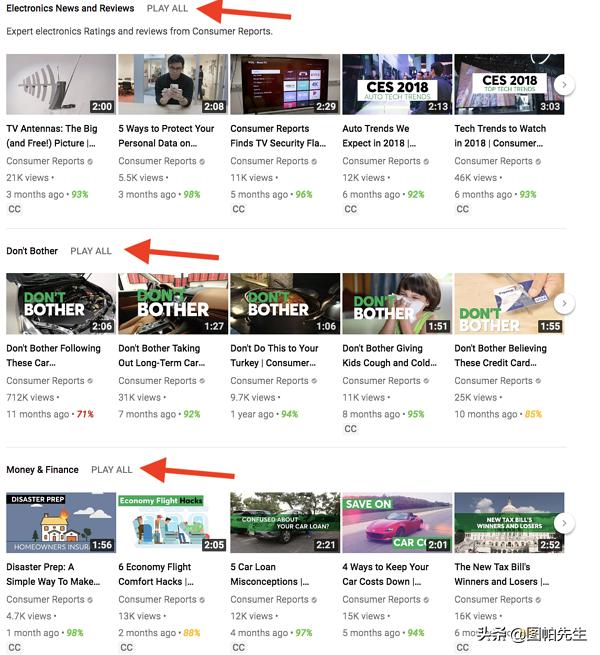The height and width of the screenshot is (655, 600).
Task: Click verified badge under Don't Bother Following video
Action: coord(90,381)
